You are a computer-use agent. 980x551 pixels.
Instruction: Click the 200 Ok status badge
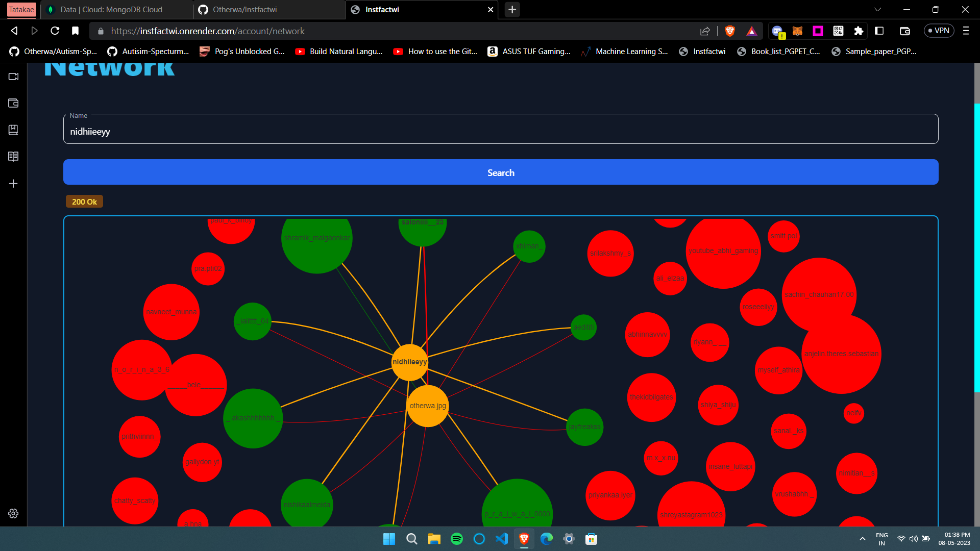pos(84,202)
